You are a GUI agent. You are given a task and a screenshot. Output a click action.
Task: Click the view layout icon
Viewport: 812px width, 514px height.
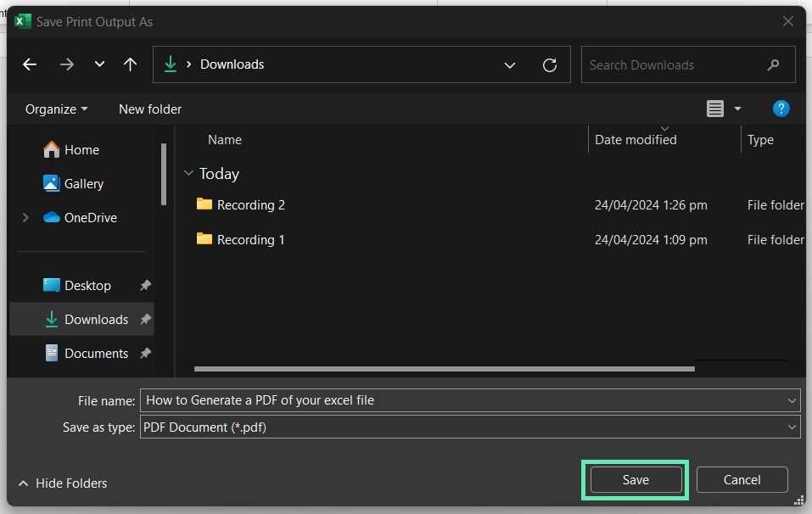714,109
